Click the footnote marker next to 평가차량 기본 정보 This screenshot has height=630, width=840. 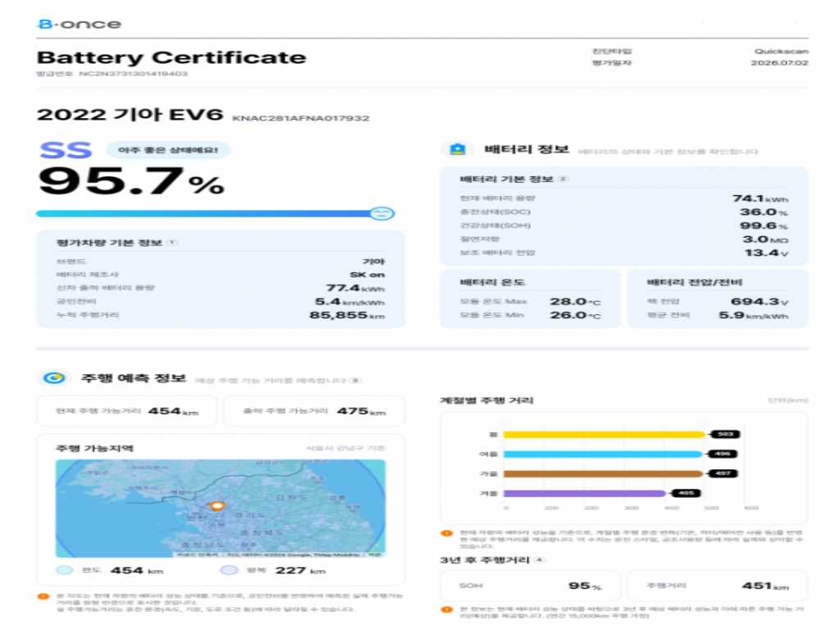[x=172, y=242]
